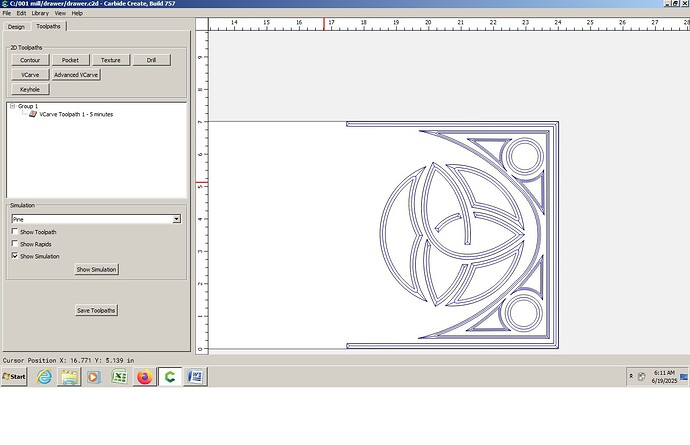Select the Carbide Create taskbar icon
The image size is (690, 445).
point(169,377)
